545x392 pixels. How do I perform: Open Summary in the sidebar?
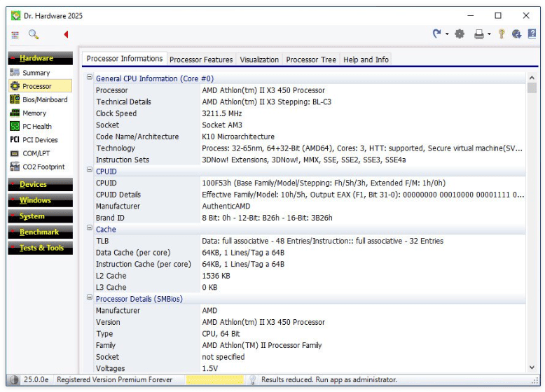coord(36,73)
